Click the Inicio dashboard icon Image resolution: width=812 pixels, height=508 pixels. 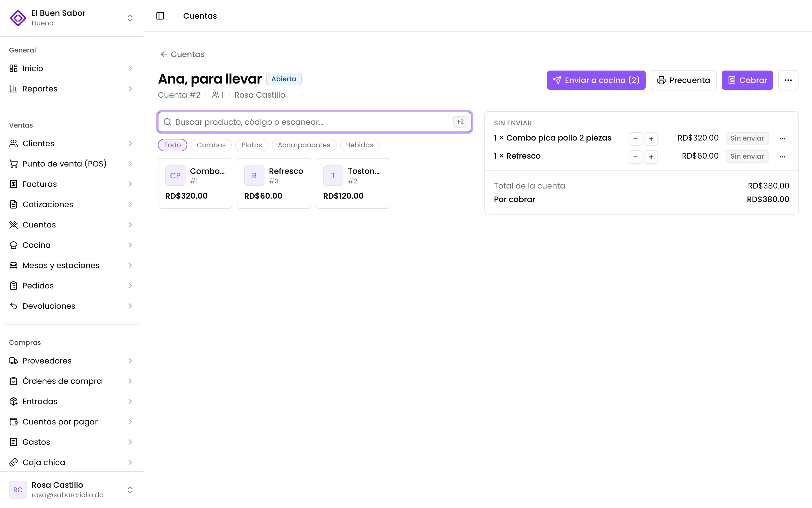(x=14, y=68)
